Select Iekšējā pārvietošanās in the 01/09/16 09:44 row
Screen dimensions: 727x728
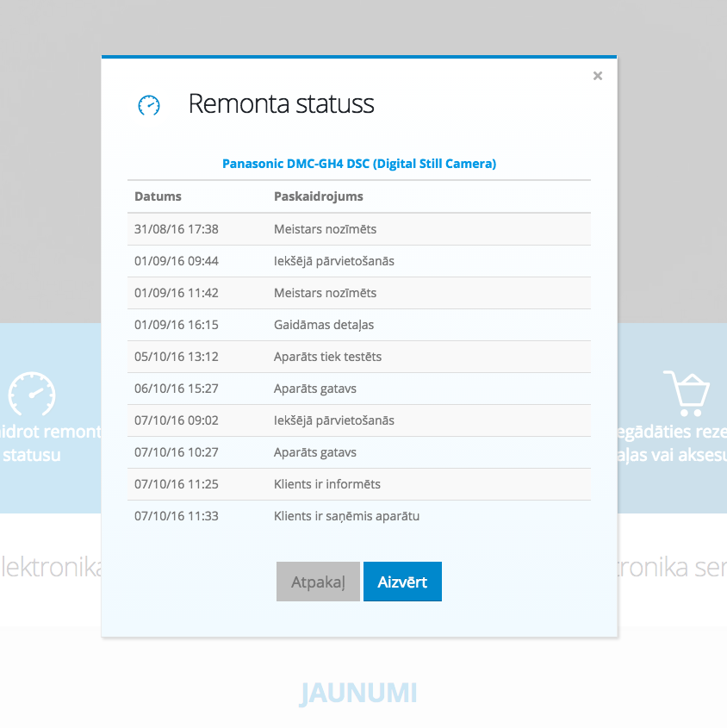[334, 261]
